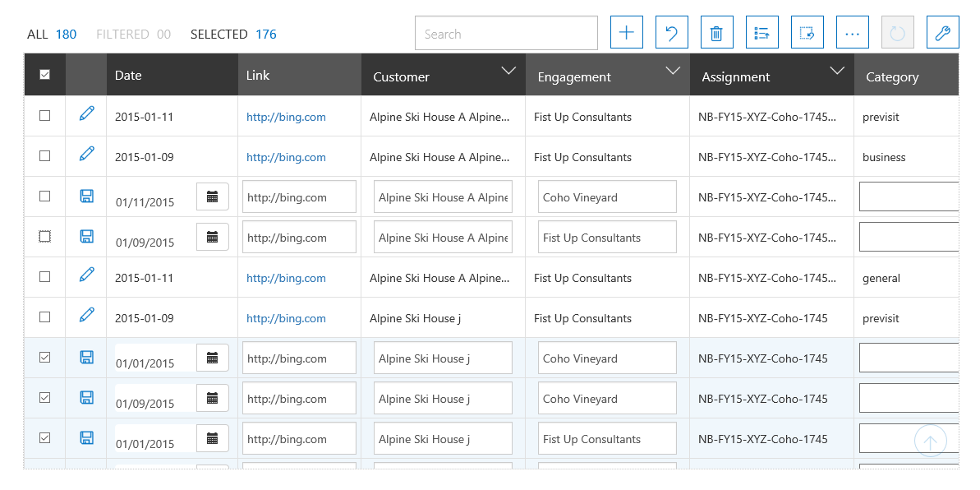The height and width of the screenshot is (490, 980).
Task: Show FILTERED 00 records
Action: (x=133, y=34)
